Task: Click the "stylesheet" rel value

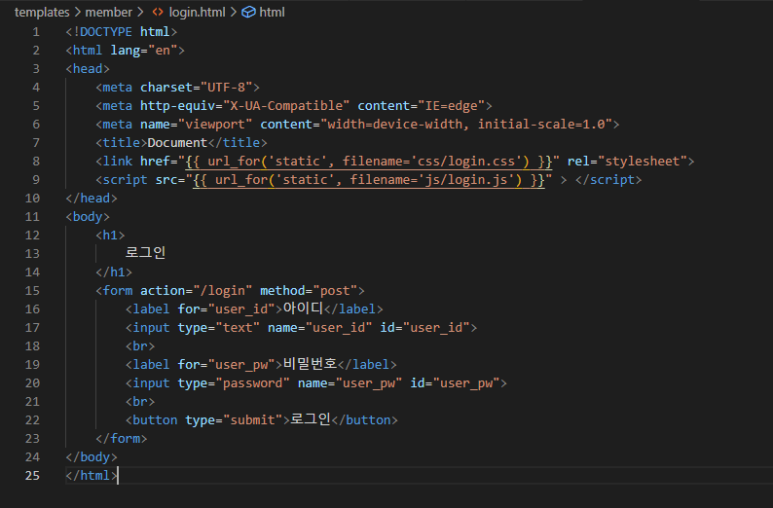Action: pyautogui.click(x=642, y=161)
